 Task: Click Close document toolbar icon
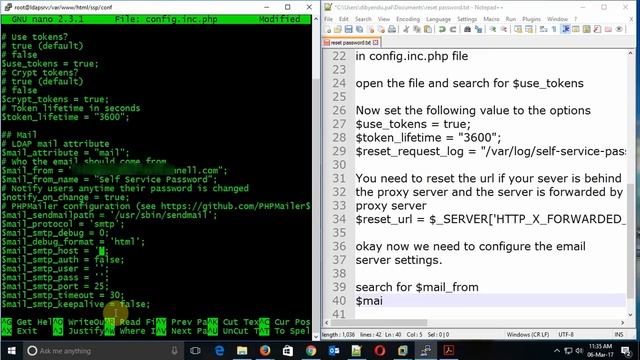[x=371, y=29]
